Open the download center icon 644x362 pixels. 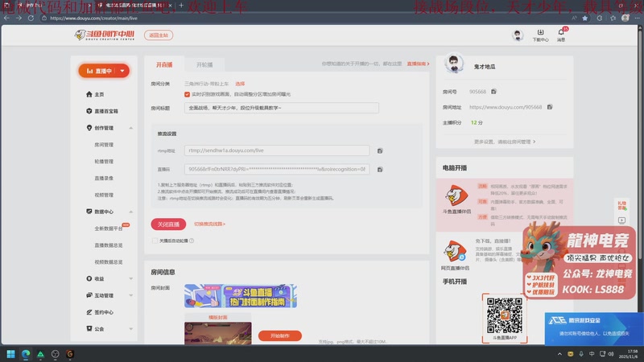(x=540, y=32)
